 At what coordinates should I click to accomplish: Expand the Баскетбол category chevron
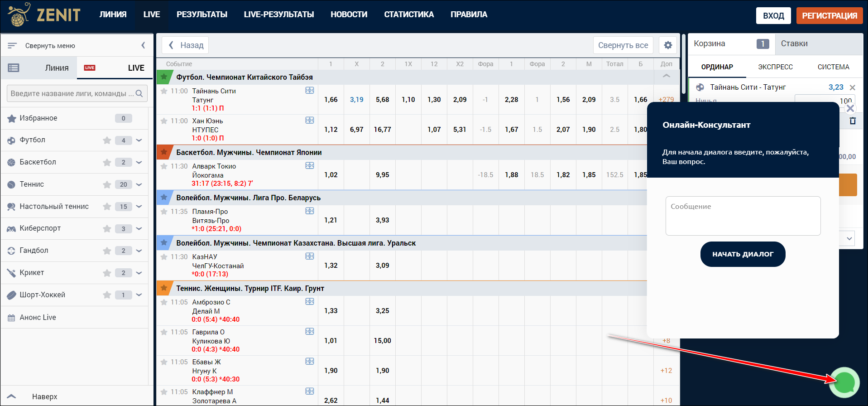click(x=139, y=162)
